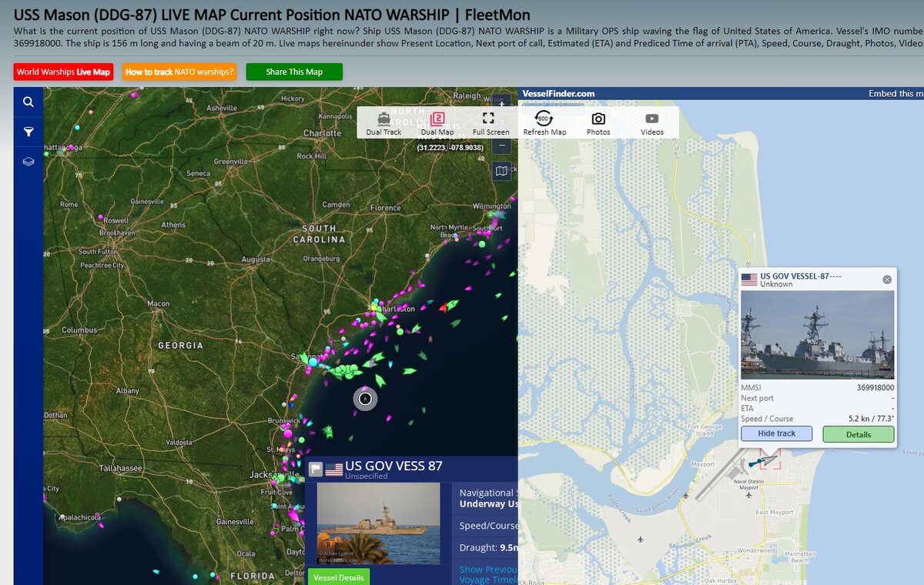
Task: Click the red vessel marker near Charleston
Action: pyautogui.click(x=443, y=308)
